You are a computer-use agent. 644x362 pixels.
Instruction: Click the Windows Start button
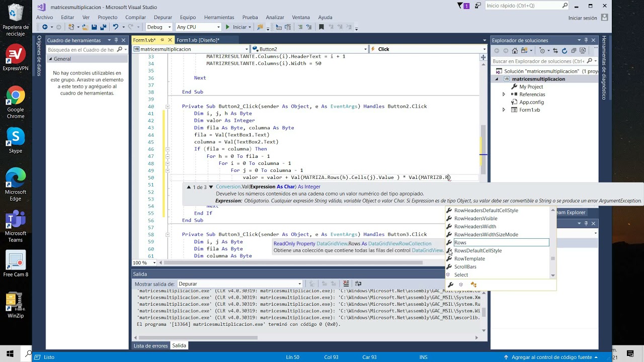[10, 354]
